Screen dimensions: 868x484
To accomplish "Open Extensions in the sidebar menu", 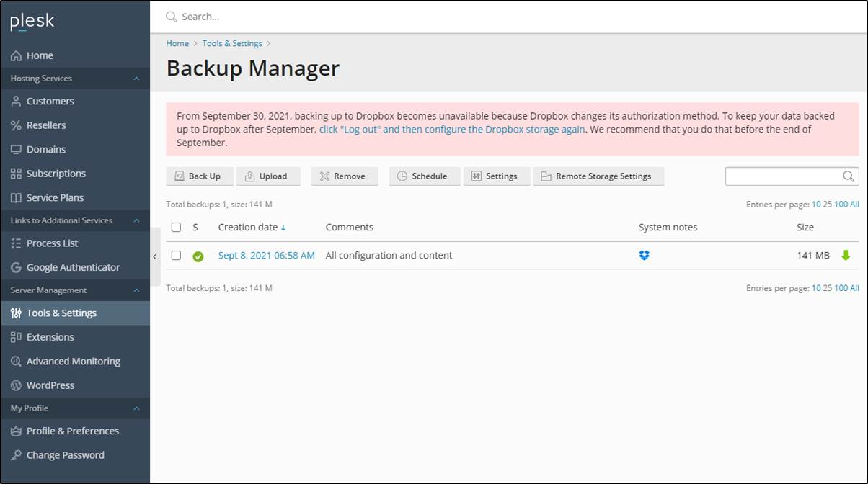I will pos(50,337).
